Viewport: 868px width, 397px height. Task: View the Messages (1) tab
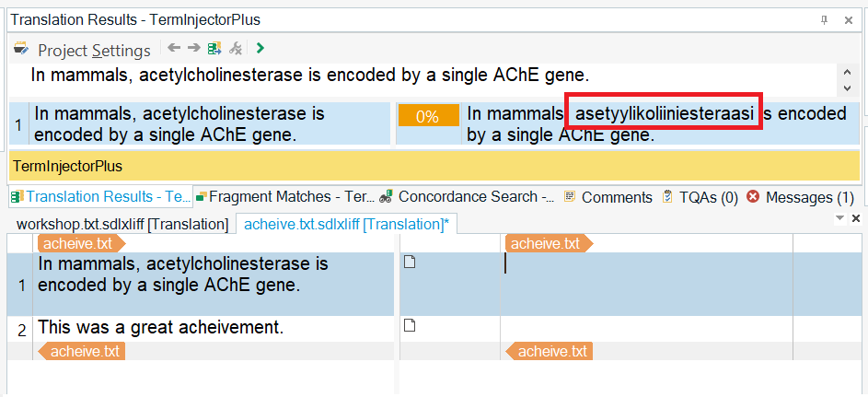click(801, 196)
